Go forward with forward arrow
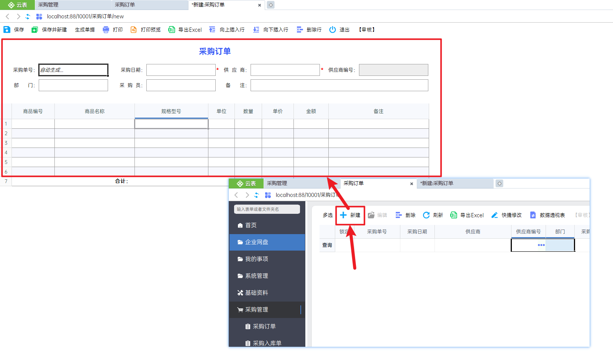The image size is (613, 364). tap(18, 16)
